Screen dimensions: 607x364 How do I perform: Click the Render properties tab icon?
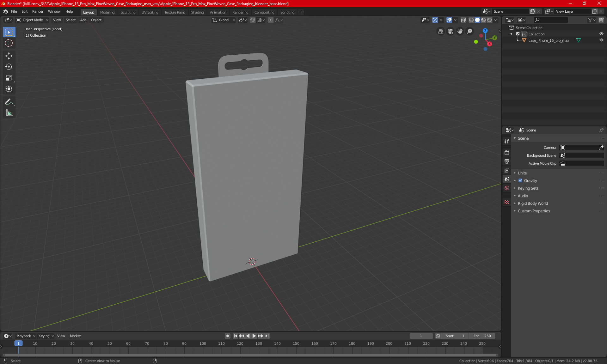click(507, 153)
